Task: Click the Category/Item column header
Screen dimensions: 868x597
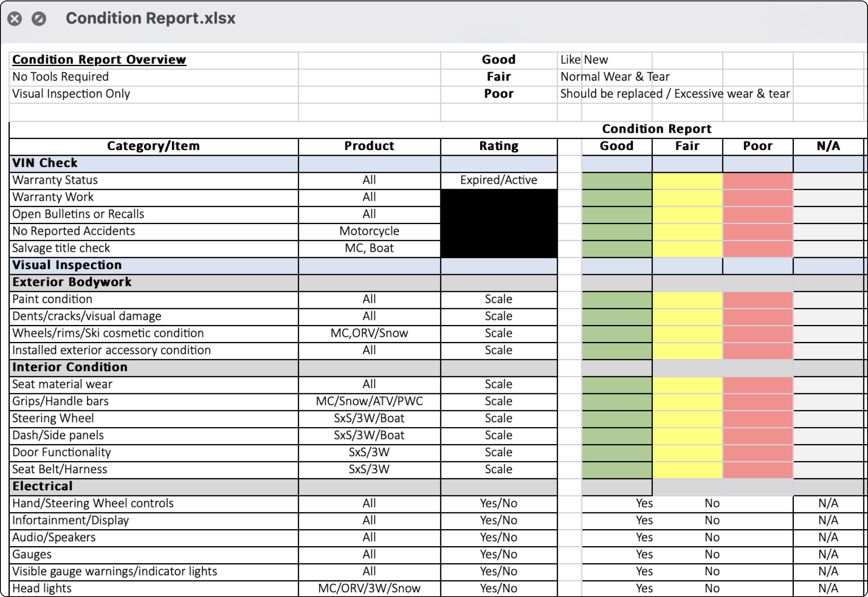Action: (x=153, y=146)
